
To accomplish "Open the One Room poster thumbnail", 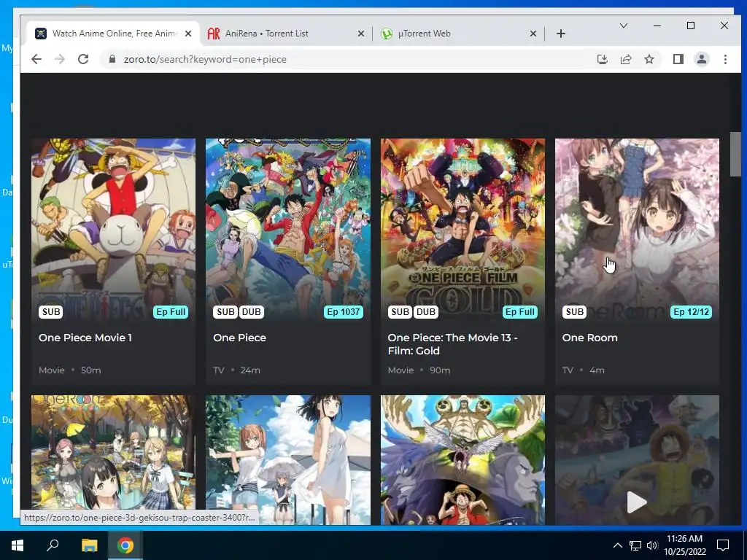I will [x=637, y=230].
